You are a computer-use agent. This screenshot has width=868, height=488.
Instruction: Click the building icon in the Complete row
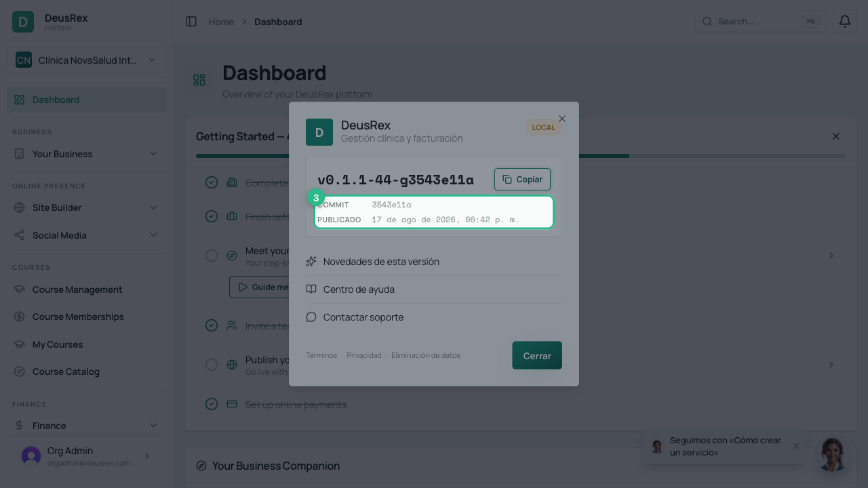pos(232,182)
